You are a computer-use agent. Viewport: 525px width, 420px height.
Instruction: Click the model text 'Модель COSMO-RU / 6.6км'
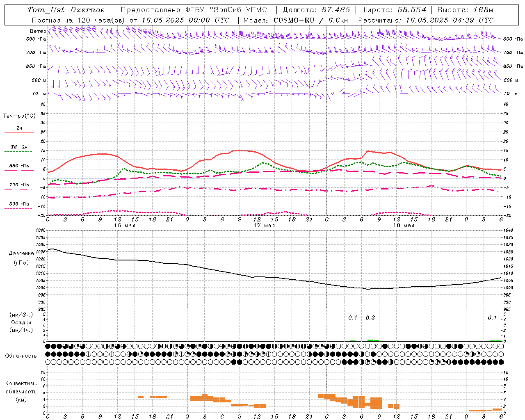(296, 20)
